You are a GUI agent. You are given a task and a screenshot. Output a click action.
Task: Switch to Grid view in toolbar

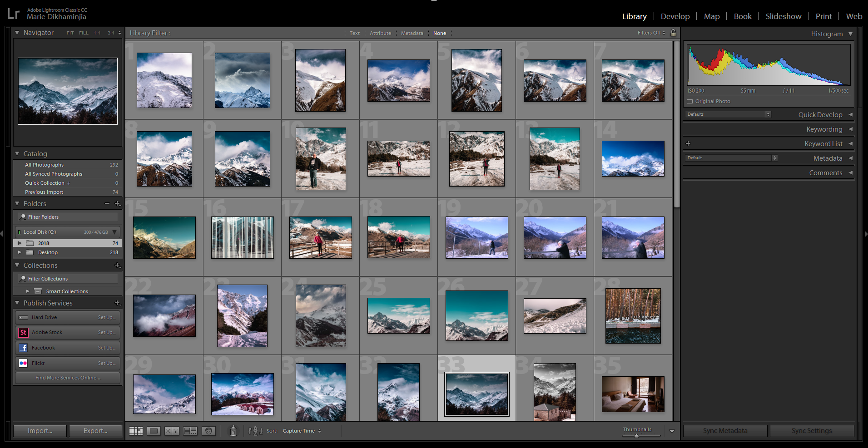pos(136,431)
